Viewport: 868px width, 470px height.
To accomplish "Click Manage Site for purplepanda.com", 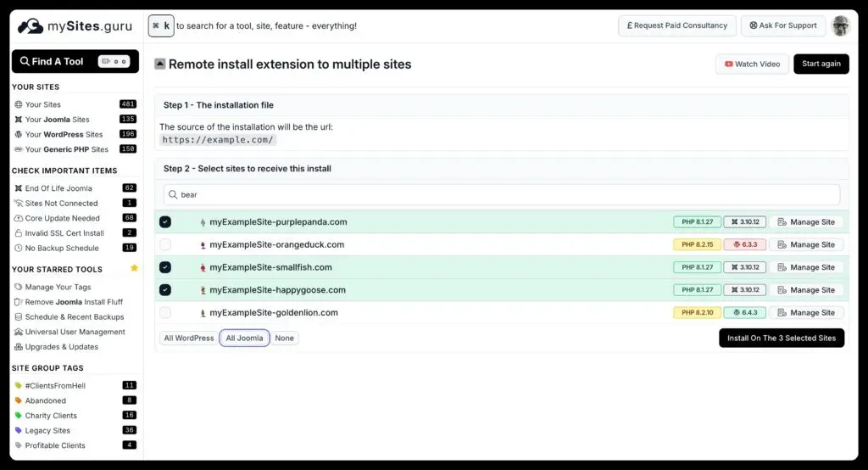I will click(x=806, y=221).
